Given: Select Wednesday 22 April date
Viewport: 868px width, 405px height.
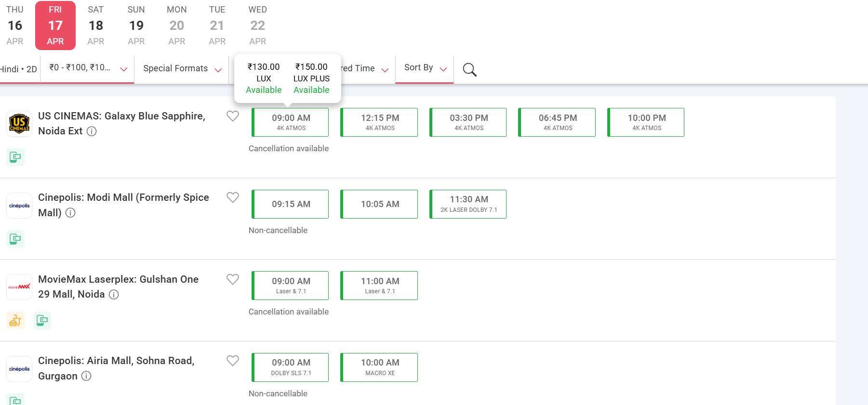Looking at the screenshot, I should pyautogui.click(x=258, y=26).
